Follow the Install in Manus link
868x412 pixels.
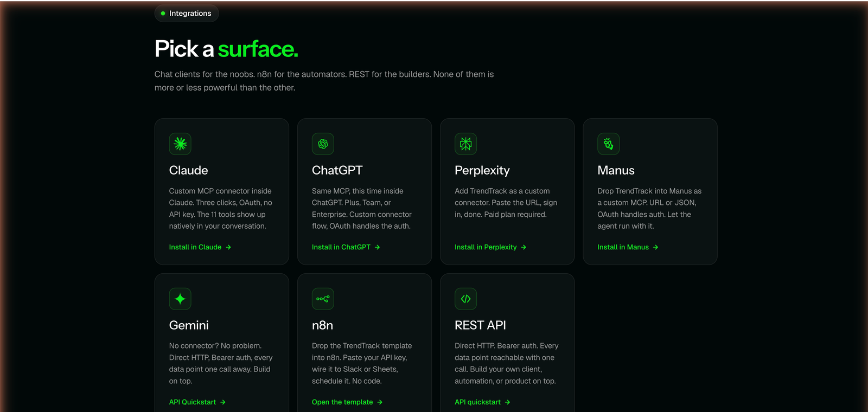628,247
